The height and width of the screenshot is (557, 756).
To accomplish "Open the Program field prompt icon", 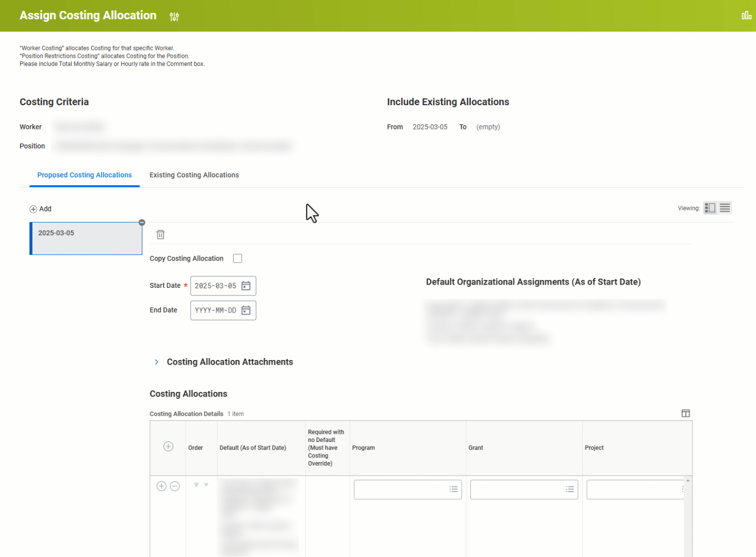I will [453, 489].
